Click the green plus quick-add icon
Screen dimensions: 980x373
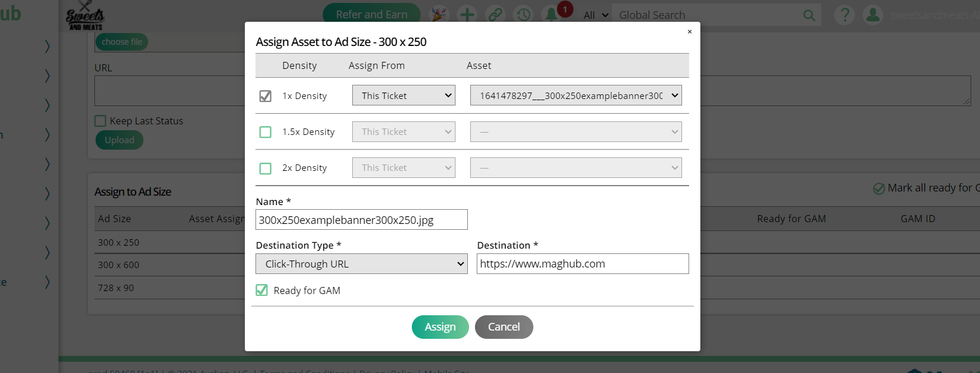[x=467, y=15]
